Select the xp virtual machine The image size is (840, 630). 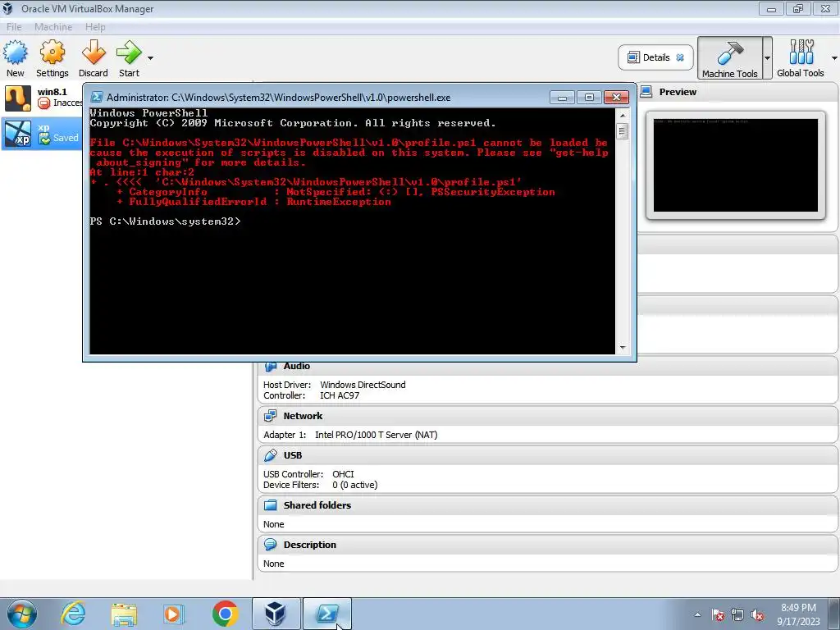(42, 133)
